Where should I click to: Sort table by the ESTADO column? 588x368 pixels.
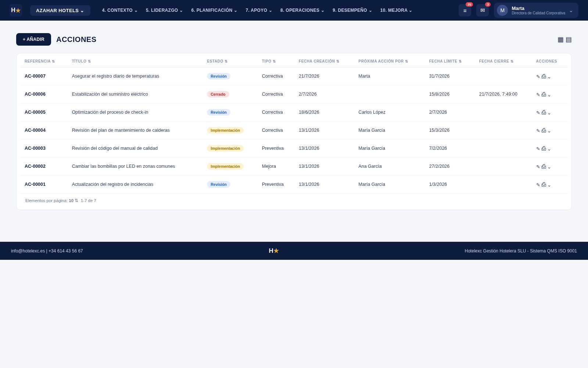pyautogui.click(x=217, y=61)
